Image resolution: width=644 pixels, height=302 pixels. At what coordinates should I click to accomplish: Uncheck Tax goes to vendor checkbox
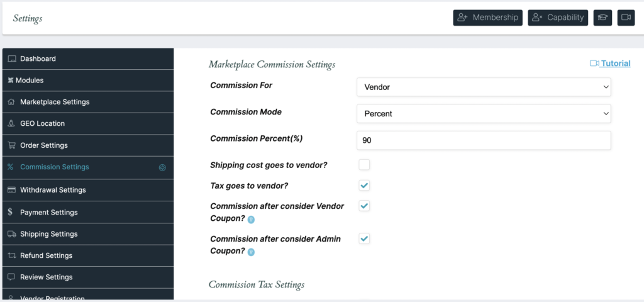[364, 186]
